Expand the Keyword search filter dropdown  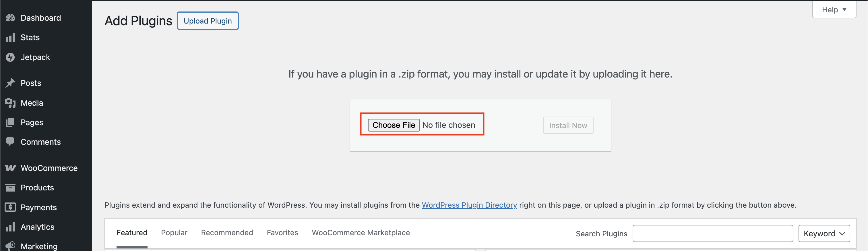(824, 233)
